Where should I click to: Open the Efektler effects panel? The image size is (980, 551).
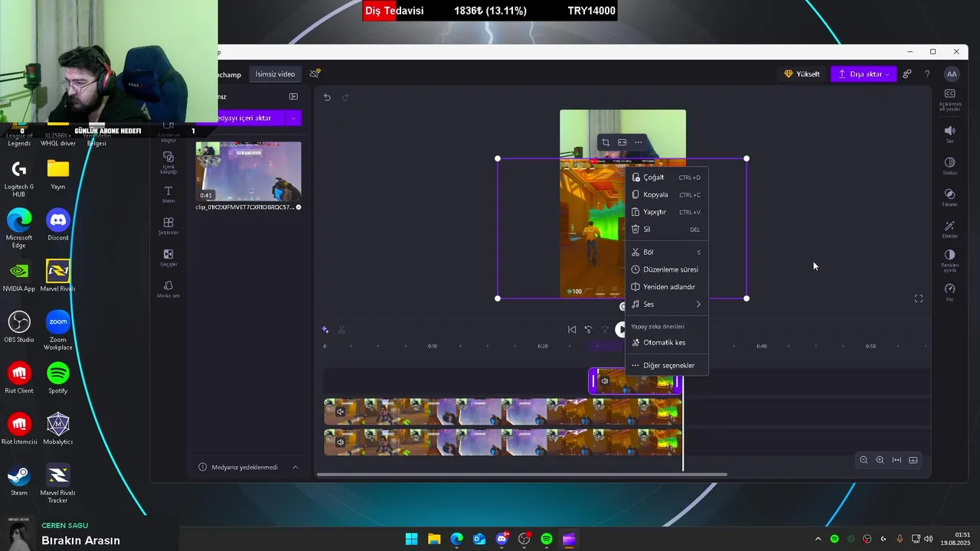[x=949, y=230]
